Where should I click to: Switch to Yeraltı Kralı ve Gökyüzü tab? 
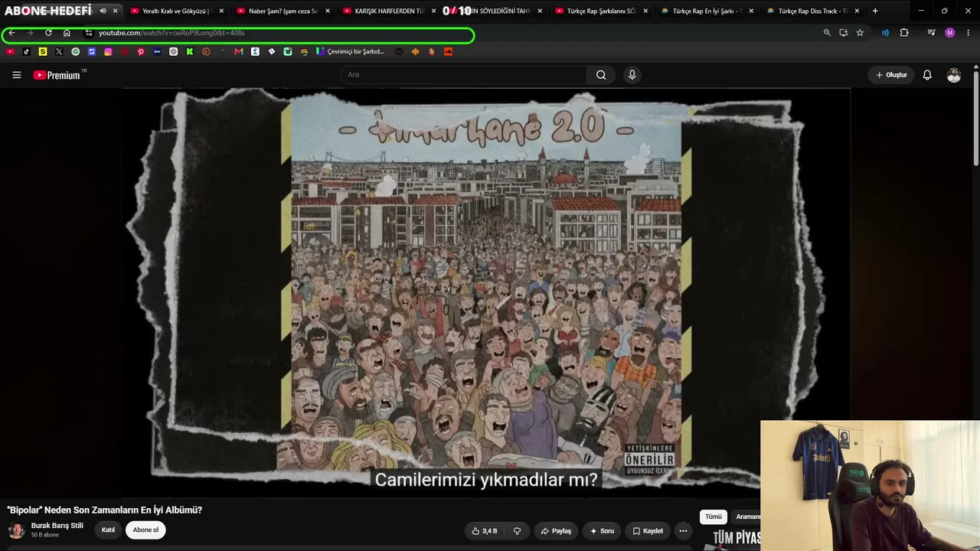click(x=175, y=11)
